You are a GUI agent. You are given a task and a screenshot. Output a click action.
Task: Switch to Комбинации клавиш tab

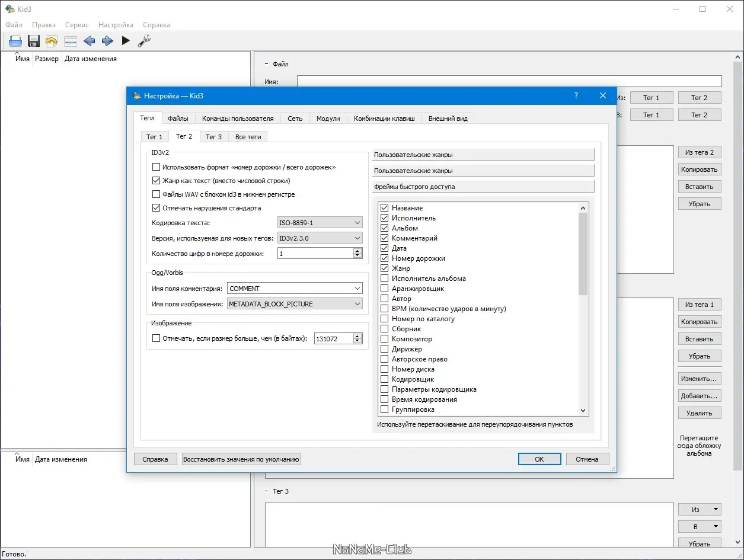384,119
